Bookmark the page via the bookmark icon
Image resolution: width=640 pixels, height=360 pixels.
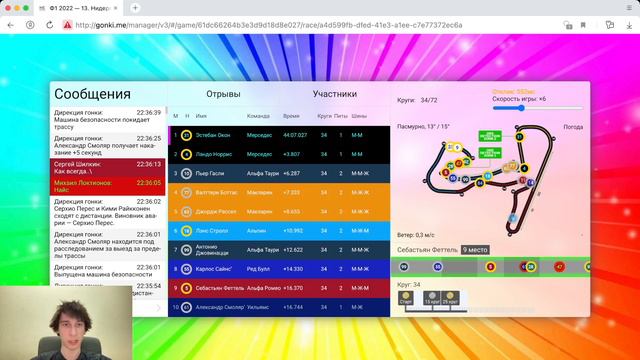583,25
